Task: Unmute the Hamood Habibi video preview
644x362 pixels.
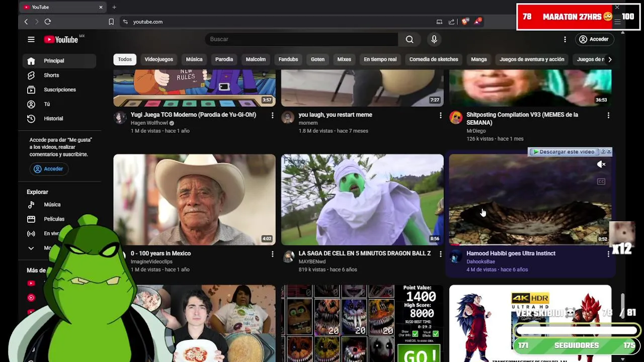Action: 601,164
